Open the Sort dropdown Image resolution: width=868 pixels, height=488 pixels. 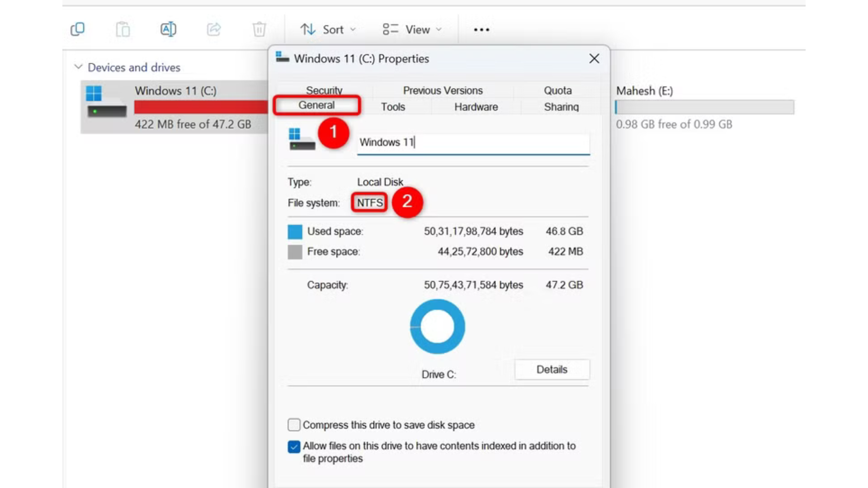pyautogui.click(x=329, y=29)
